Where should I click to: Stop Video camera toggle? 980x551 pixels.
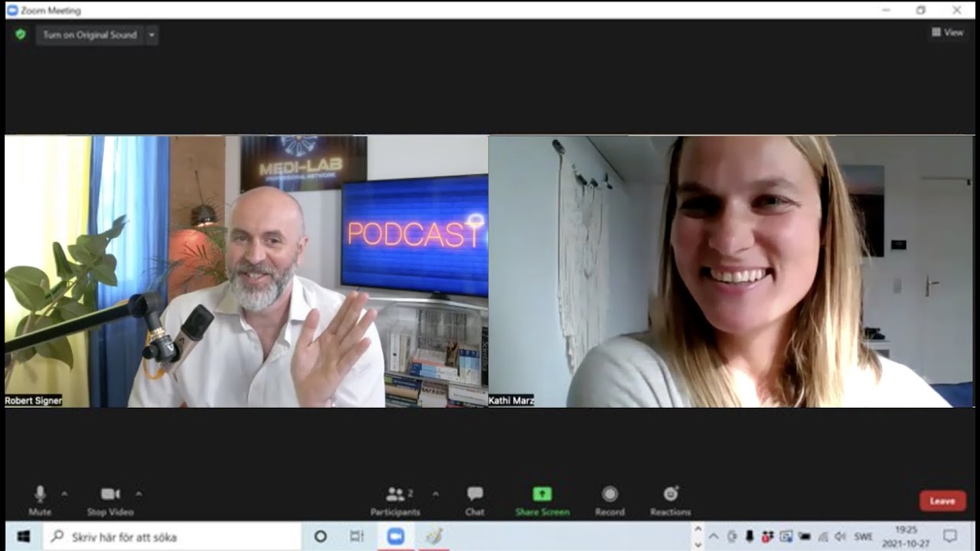coord(110,498)
